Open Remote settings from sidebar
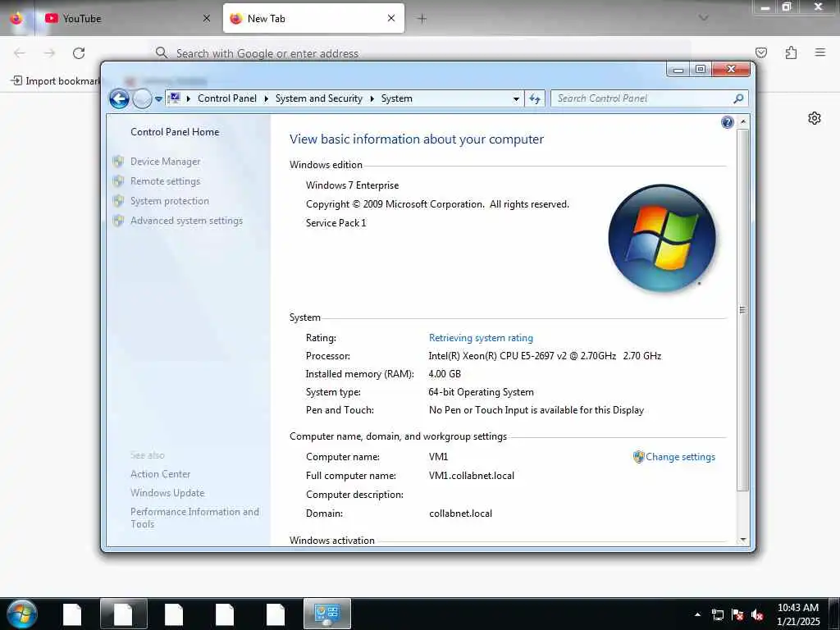840x630 pixels. point(166,181)
